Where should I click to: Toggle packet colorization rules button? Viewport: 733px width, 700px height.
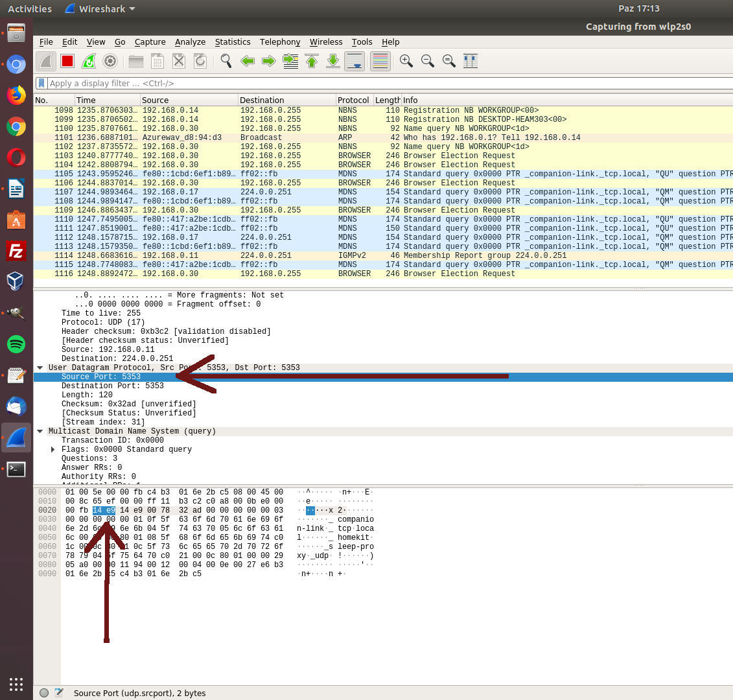(380, 62)
